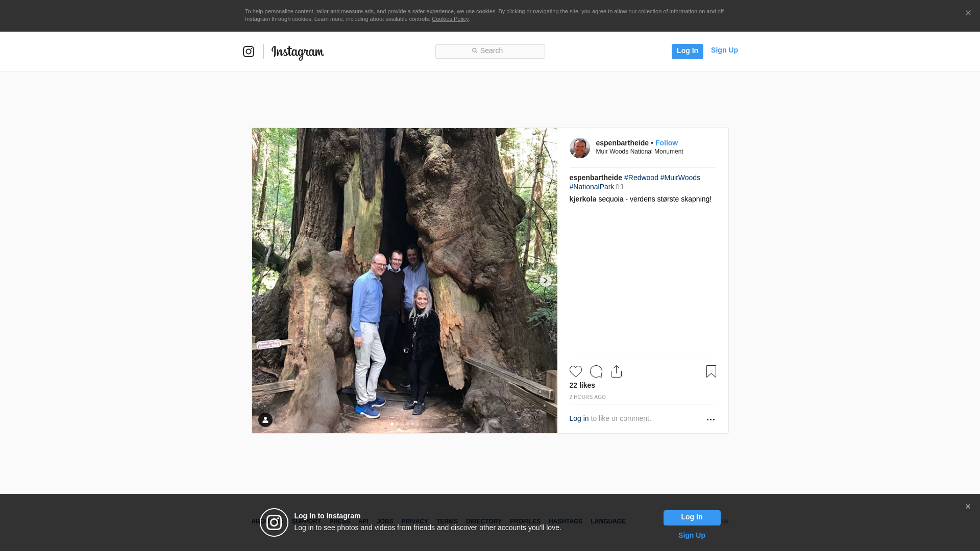Screen dimensions: 980x551
Task: Open the TERMS footer link
Action: (x=447, y=521)
